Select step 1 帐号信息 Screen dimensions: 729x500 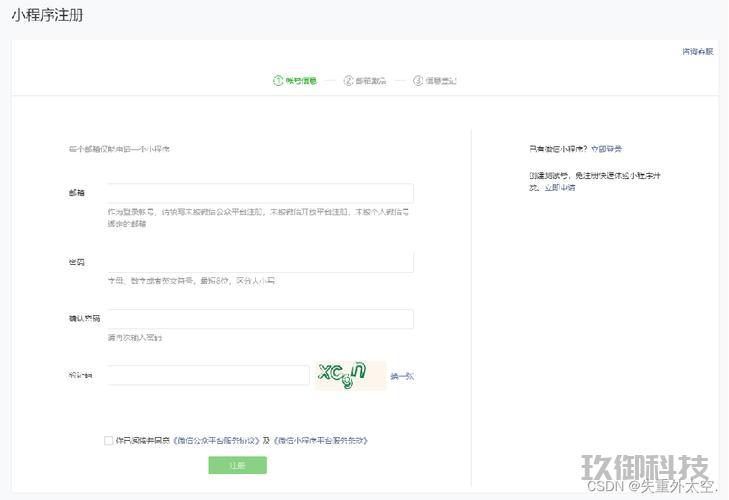(x=295, y=80)
